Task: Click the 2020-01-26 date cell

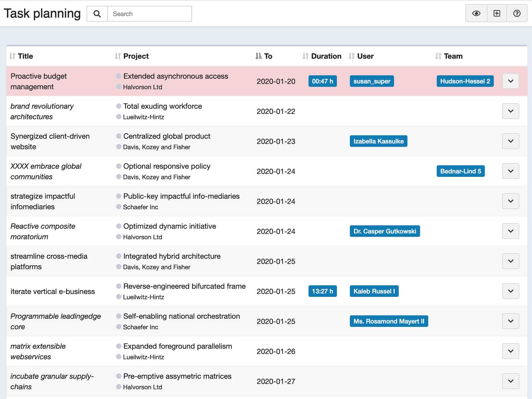Action: coord(276,351)
